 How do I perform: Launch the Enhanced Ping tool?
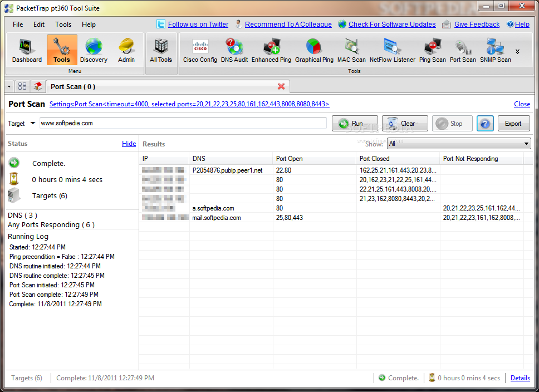click(x=271, y=50)
